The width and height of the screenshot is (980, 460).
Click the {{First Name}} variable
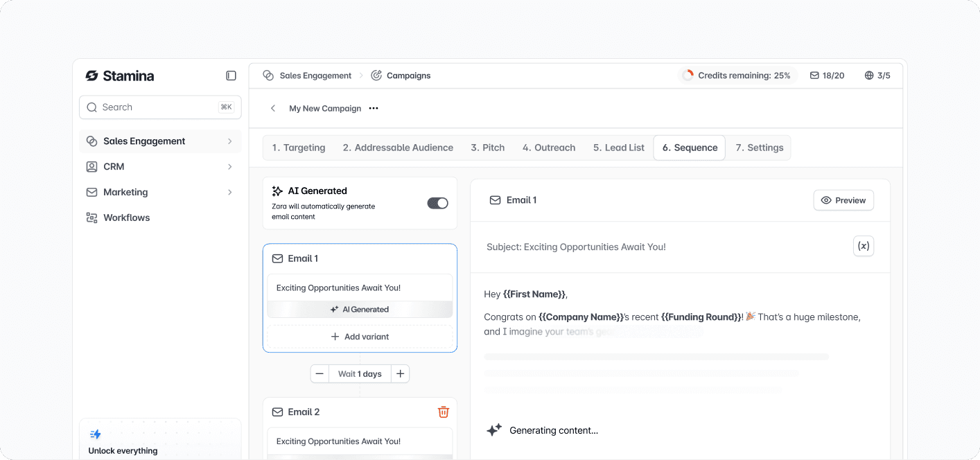point(534,294)
